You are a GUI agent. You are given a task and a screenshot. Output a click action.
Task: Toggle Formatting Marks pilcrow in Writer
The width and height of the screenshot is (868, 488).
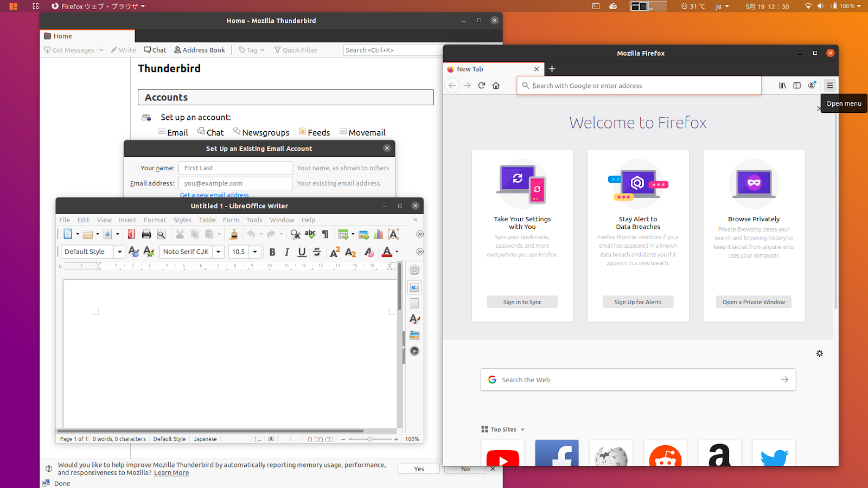point(325,234)
